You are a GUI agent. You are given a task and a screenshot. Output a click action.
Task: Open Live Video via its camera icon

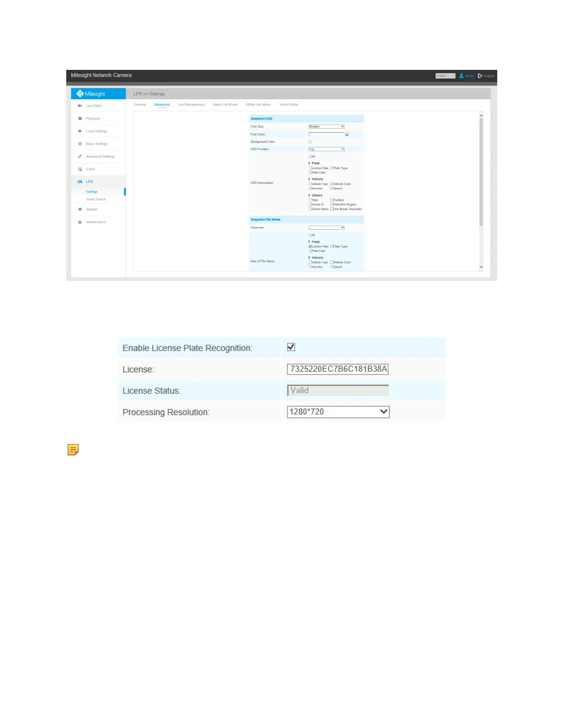80,106
